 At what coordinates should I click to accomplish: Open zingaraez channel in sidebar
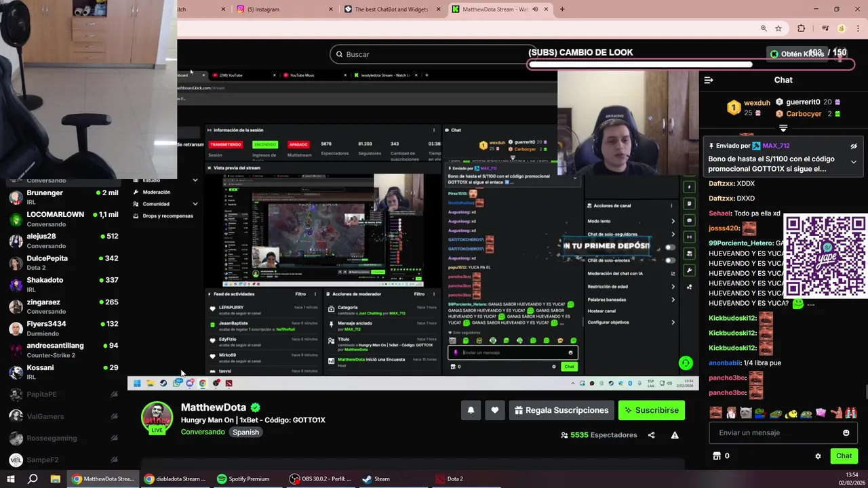pyautogui.click(x=64, y=306)
